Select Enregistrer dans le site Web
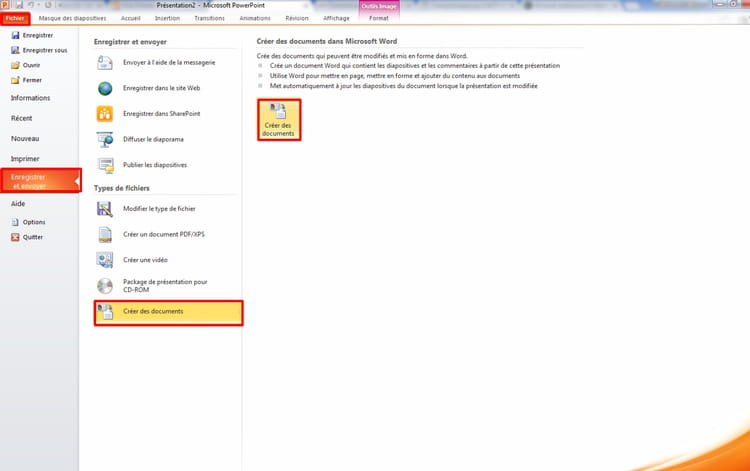 tap(165, 88)
